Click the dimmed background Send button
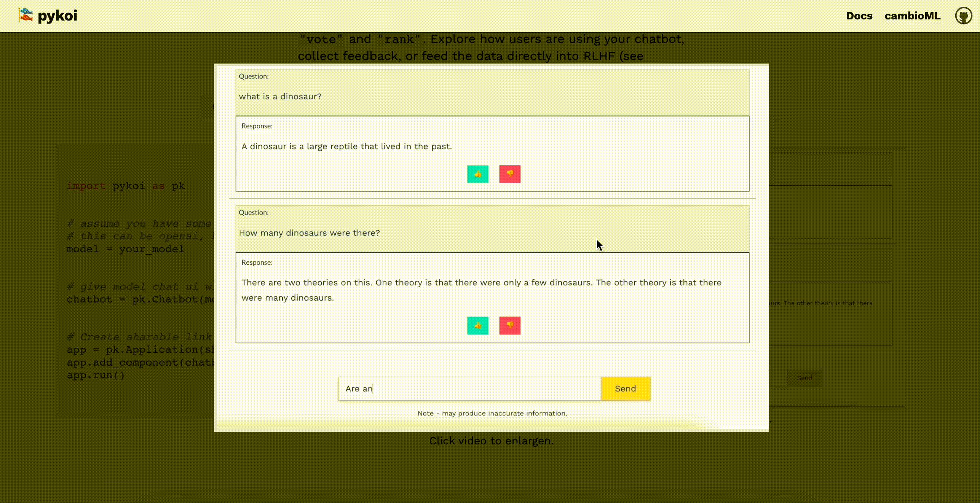Viewport: 980px width, 503px height. pos(804,378)
